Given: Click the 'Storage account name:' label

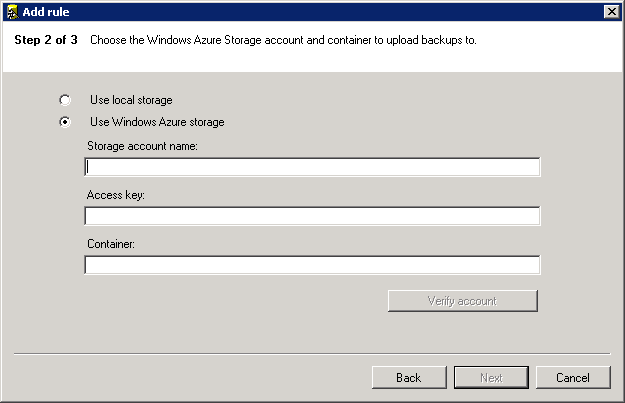Looking at the screenshot, I should pyautogui.click(x=142, y=146).
